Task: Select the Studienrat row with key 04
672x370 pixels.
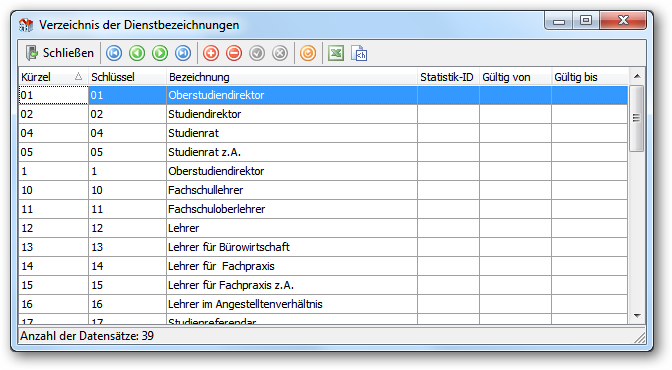Action: 323,133
